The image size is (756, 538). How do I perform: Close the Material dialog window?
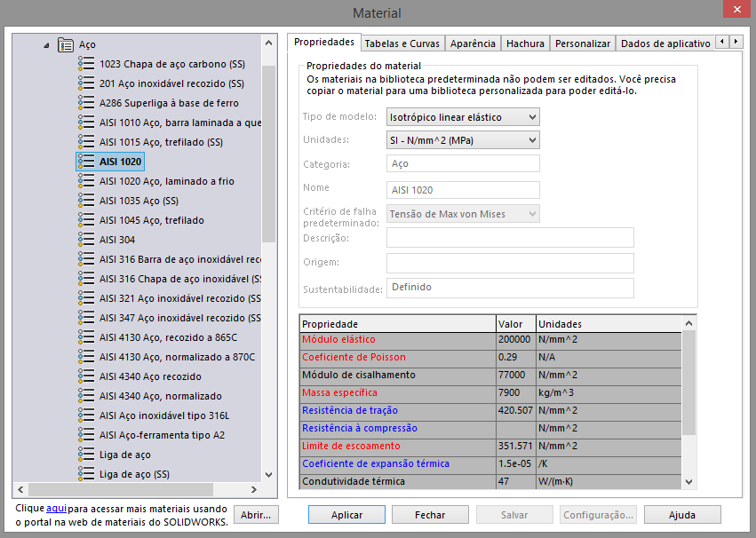(x=735, y=12)
